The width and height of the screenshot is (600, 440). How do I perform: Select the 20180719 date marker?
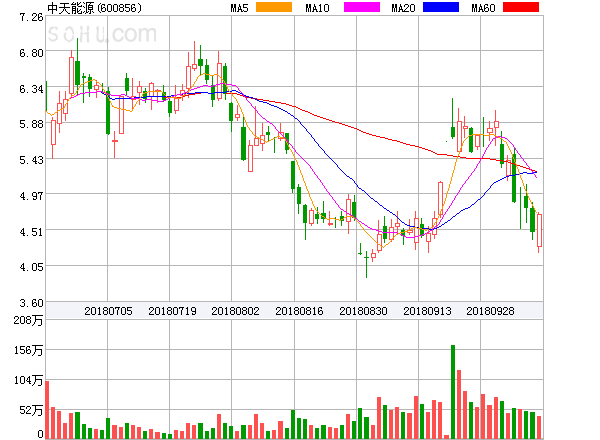pos(172,311)
